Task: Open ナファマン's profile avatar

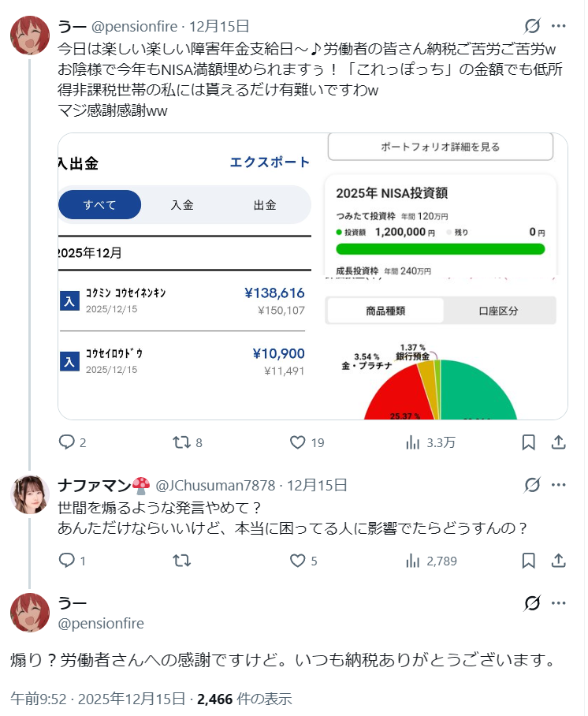Action: pyautogui.click(x=30, y=494)
